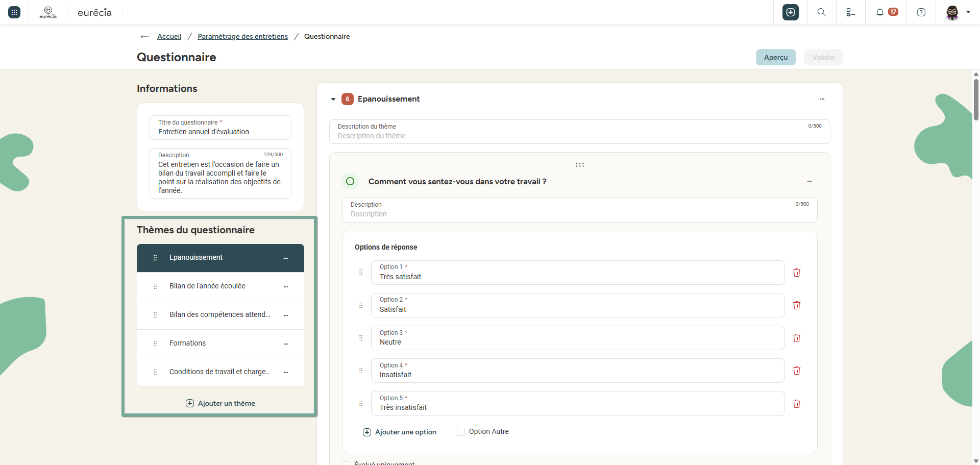
Task: Open the help question mark icon
Action: click(921, 12)
